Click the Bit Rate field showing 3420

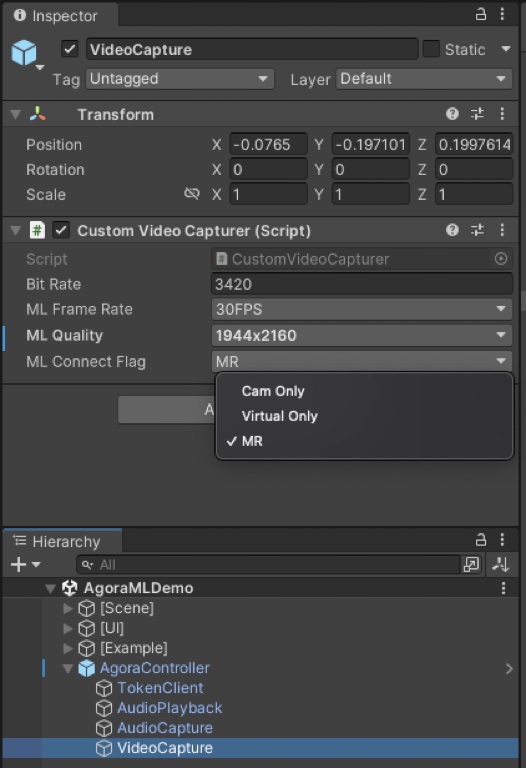point(362,284)
